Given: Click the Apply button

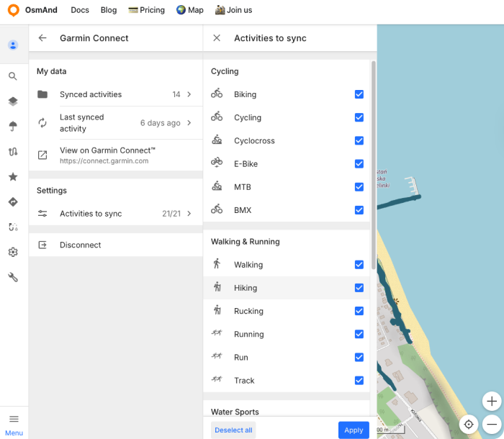Looking at the screenshot, I should (x=354, y=430).
